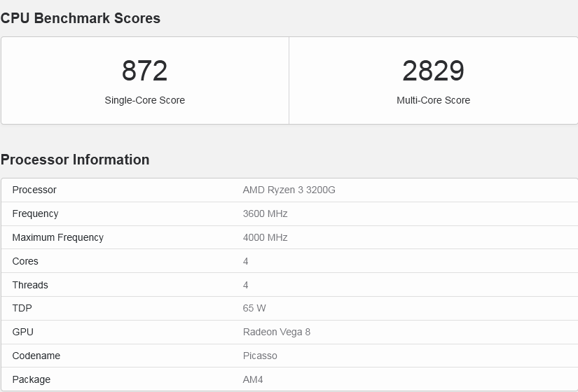Click the Single-Core Score label
The width and height of the screenshot is (578, 392).
click(144, 100)
